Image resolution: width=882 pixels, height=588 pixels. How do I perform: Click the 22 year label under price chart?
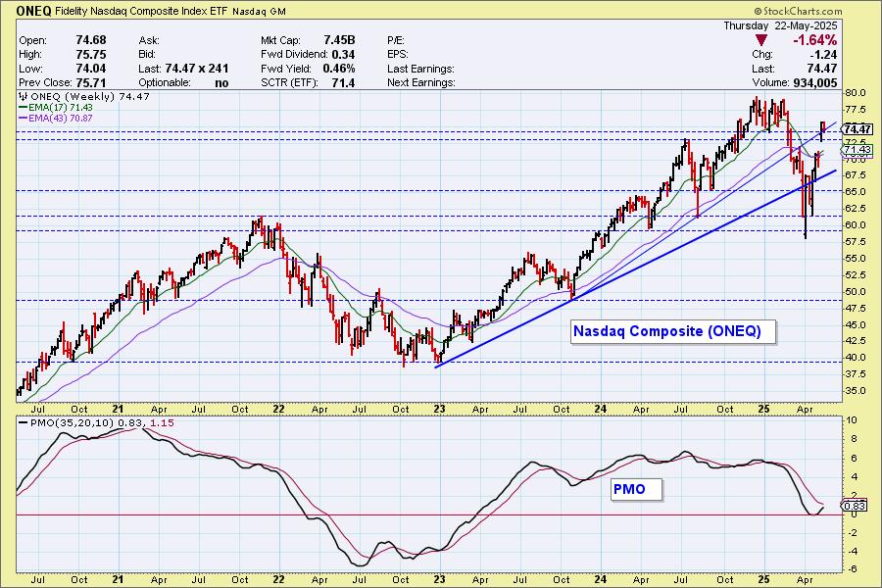tap(279, 409)
